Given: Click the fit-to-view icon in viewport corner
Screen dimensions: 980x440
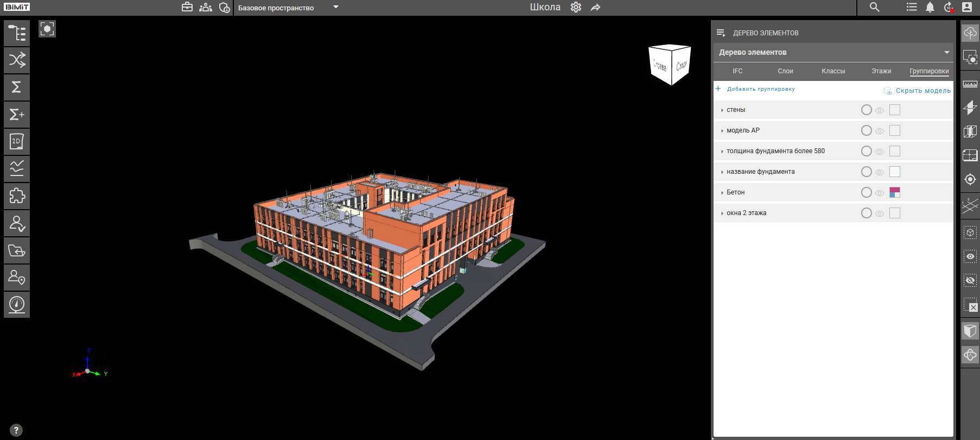Looking at the screenshot, I should click(47, 29).
